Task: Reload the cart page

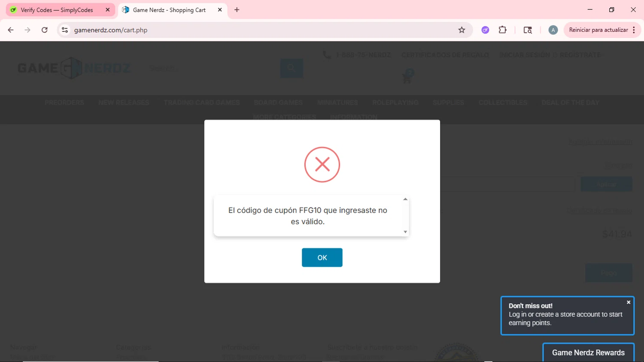Action: click(45, 30)
